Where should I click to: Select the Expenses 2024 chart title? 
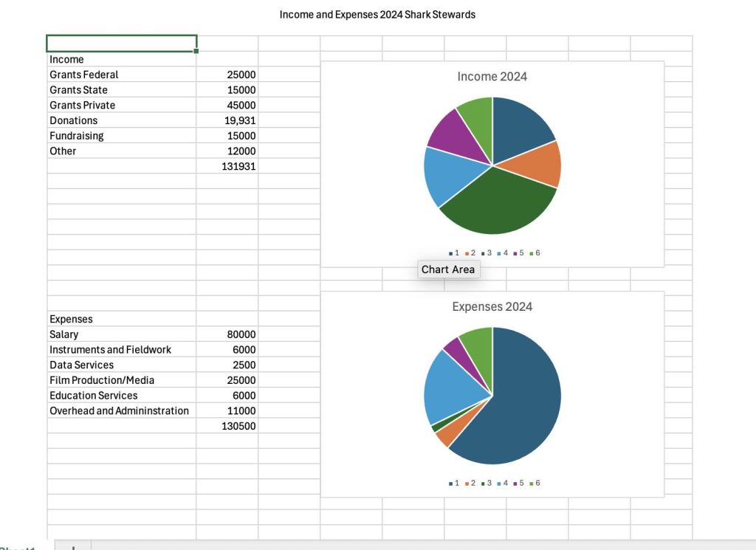coord(492,307)
